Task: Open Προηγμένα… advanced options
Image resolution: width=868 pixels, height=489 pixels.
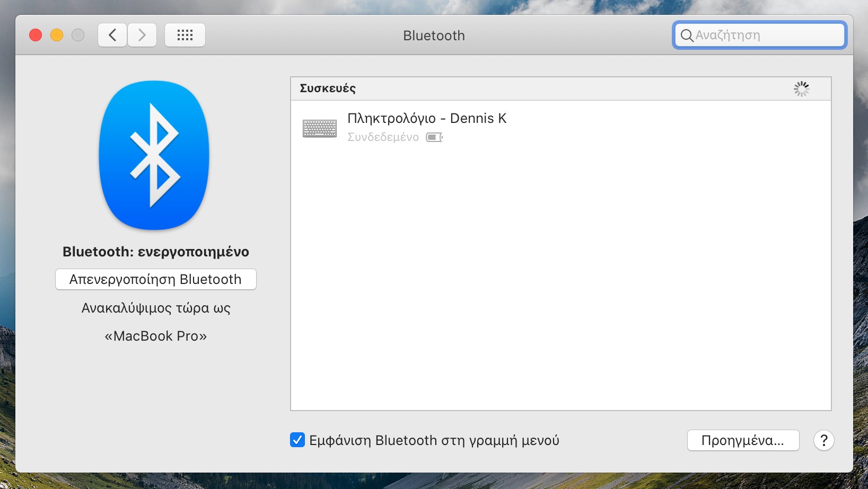Action: pyautogui.click(x=743, y=440)
